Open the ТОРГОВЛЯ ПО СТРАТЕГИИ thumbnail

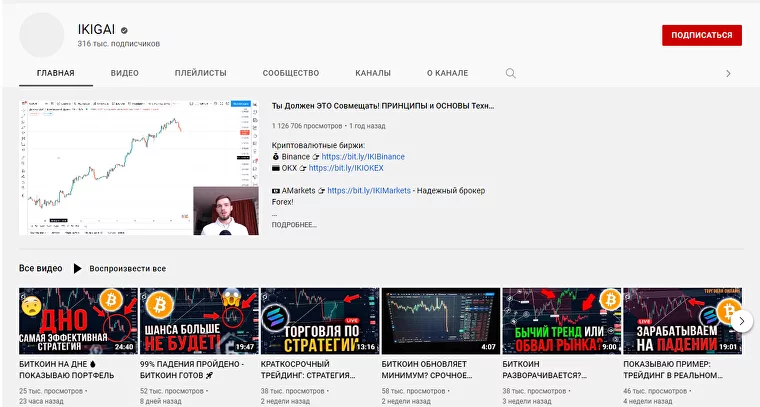320,321
